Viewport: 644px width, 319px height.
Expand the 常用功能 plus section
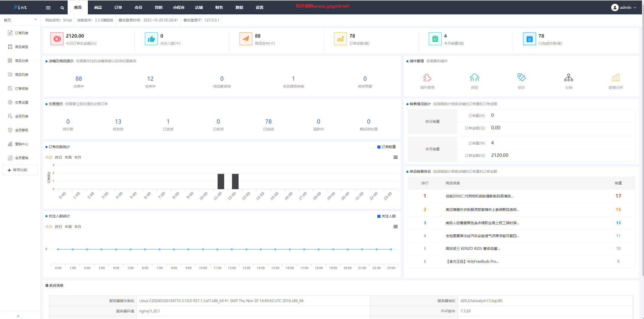20,170
